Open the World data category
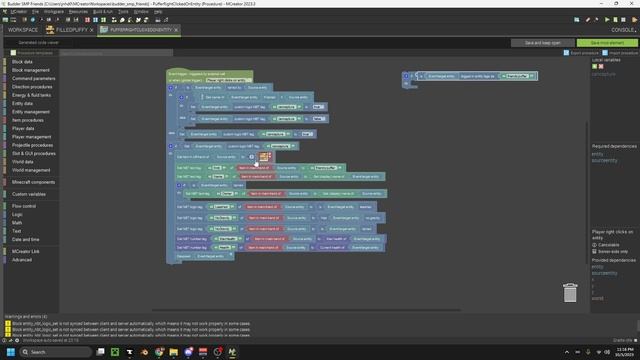640x360 pixels. point(22,162)
